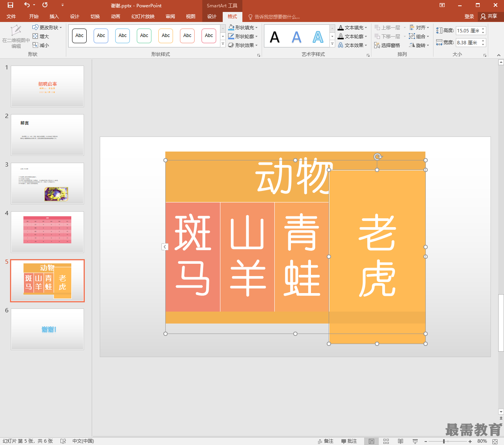The width and height of the screenshot is (504, 445).
Task: Apply the blue outlined A WordArt style
Action: tap(318, 37)
